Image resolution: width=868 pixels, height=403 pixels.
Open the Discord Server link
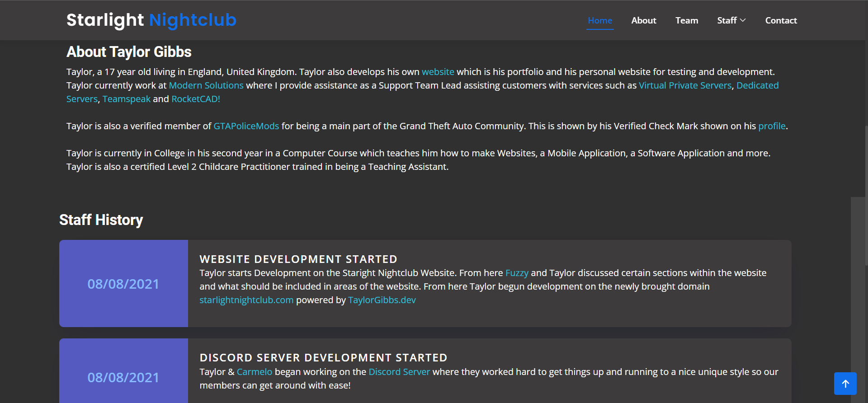(x=399, y=372)
